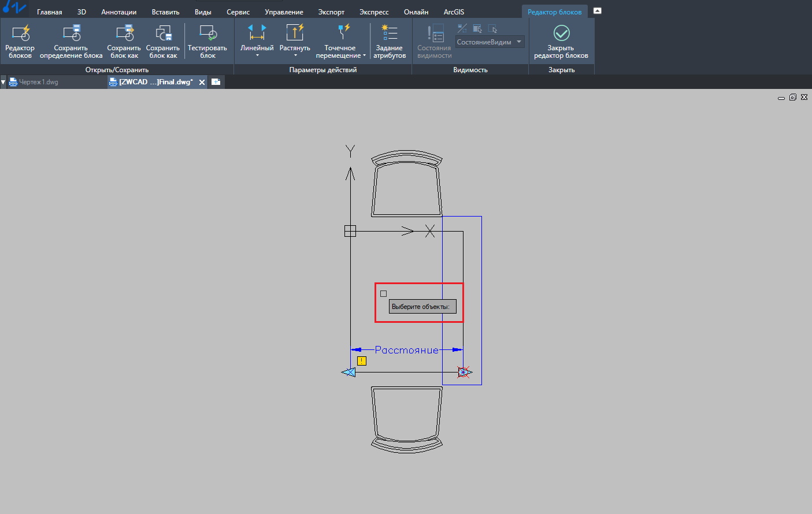The width and height of the screenshot is (812, 514).
Task: Click the Y axis label of UCS
Action: coord(350,151)
